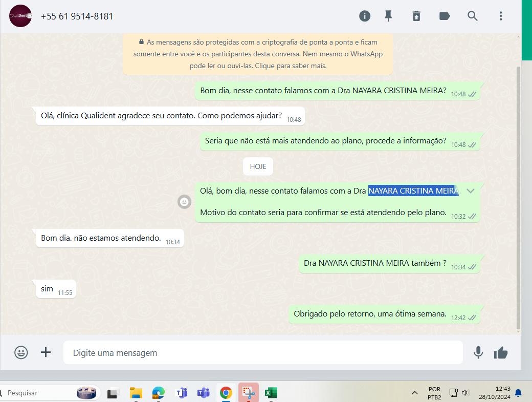Viewport: 532px width, 402px height.
Task: Open network status tray icon
Action: [454, 393]
